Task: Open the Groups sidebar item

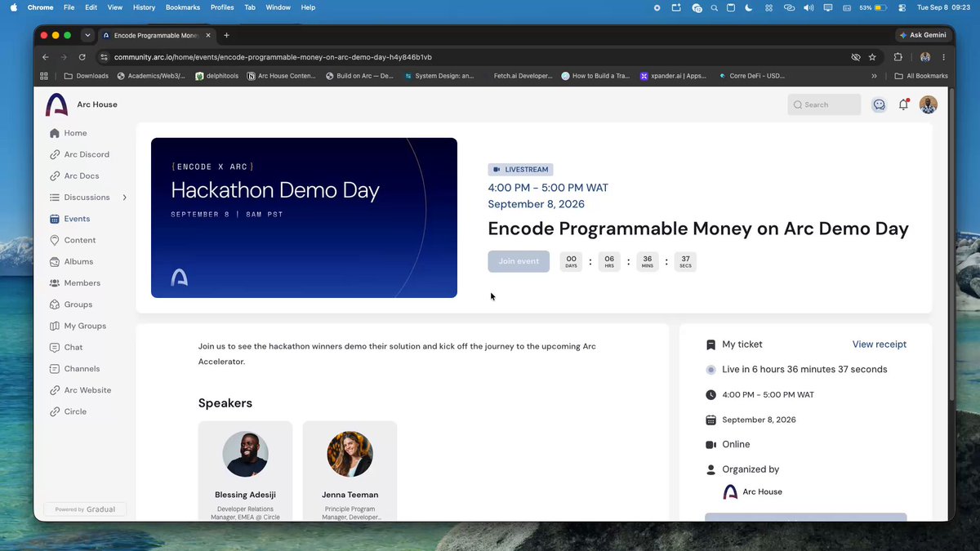Action: pos(70,304)
